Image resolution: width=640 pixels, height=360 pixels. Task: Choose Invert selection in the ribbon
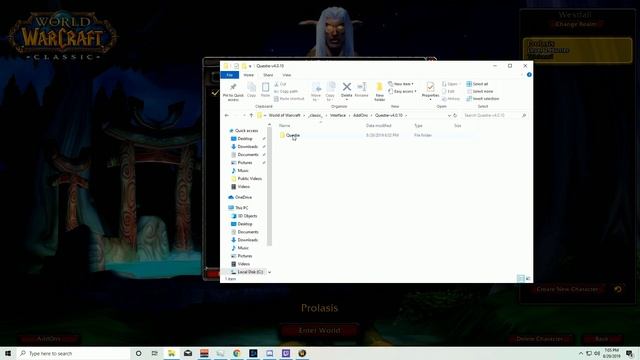point(482,99)
